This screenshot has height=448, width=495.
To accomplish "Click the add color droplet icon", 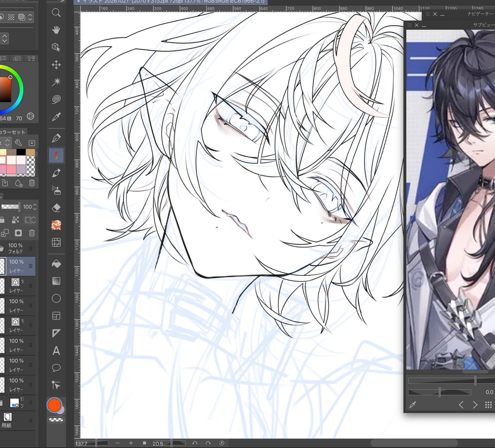I will (19, 183).
